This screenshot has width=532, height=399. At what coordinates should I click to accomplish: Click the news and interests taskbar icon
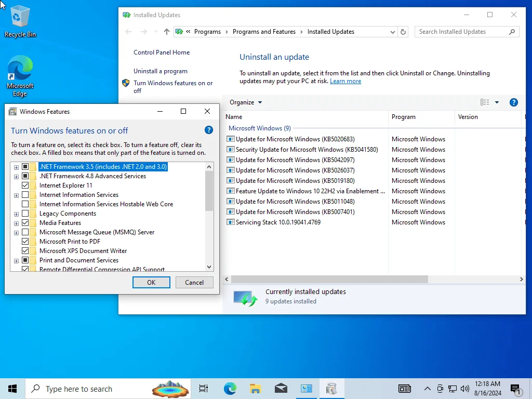point(404,389)
